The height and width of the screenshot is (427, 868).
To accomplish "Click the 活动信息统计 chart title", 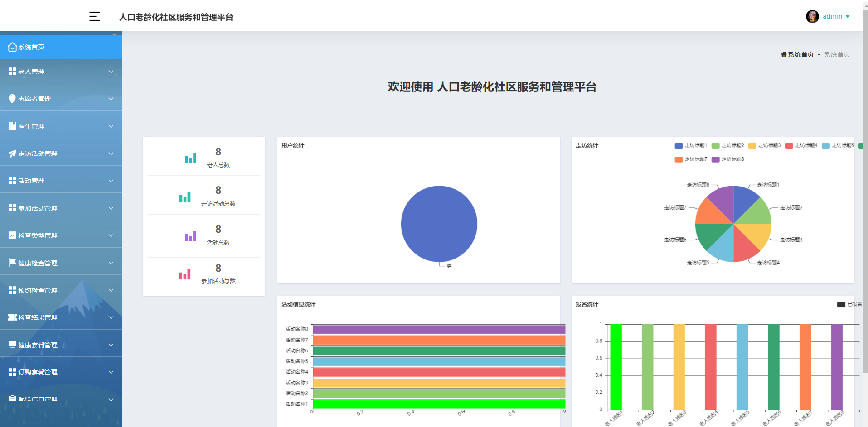I will 298,304.
